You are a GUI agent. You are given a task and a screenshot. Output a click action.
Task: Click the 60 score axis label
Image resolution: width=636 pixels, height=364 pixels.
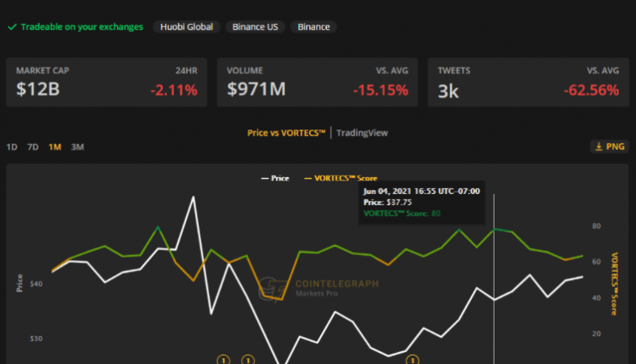pos(596,261)
